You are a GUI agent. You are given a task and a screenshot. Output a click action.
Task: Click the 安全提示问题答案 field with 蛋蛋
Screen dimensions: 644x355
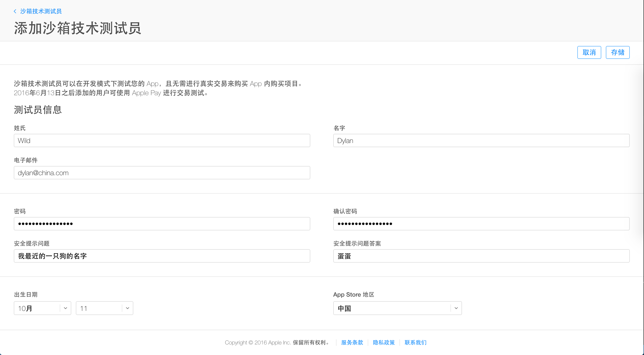coord(481,256)
